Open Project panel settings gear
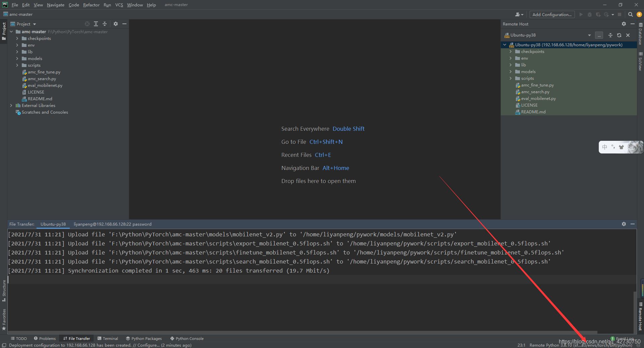The image size is (644, 348). (116, 24)
